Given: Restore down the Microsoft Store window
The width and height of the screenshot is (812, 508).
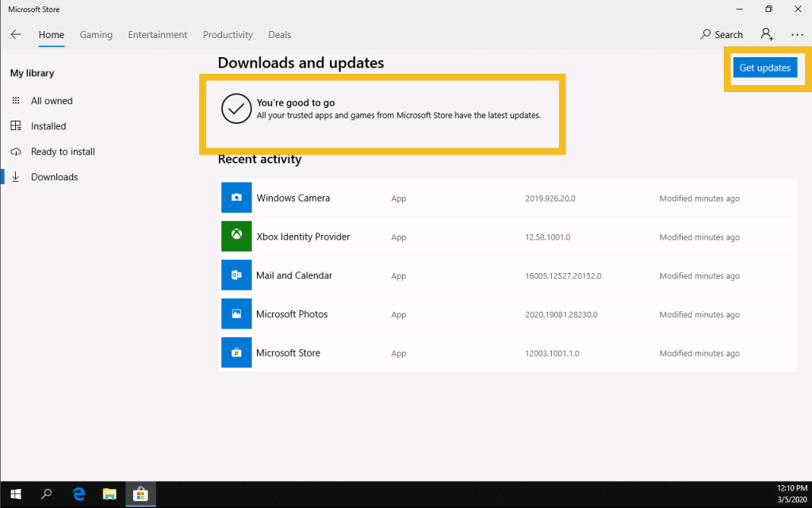Looking at the screenshot, I should tap(768, 9).
